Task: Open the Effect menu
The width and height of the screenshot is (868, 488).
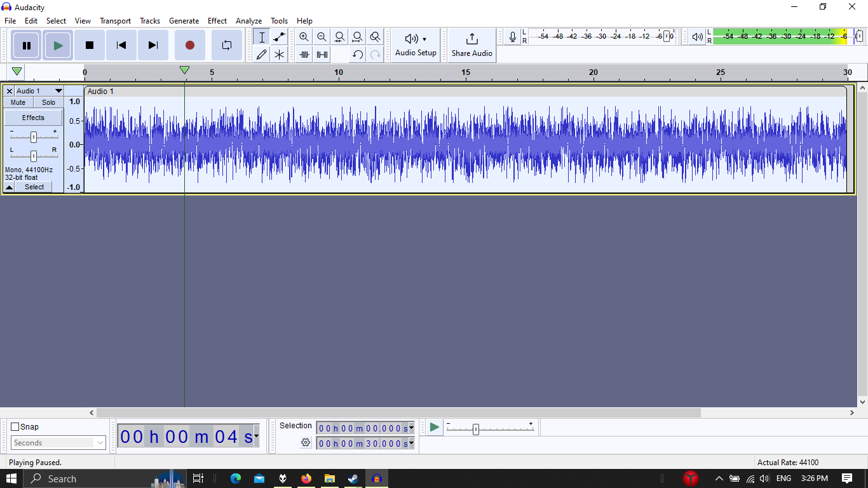Action: 217,21
